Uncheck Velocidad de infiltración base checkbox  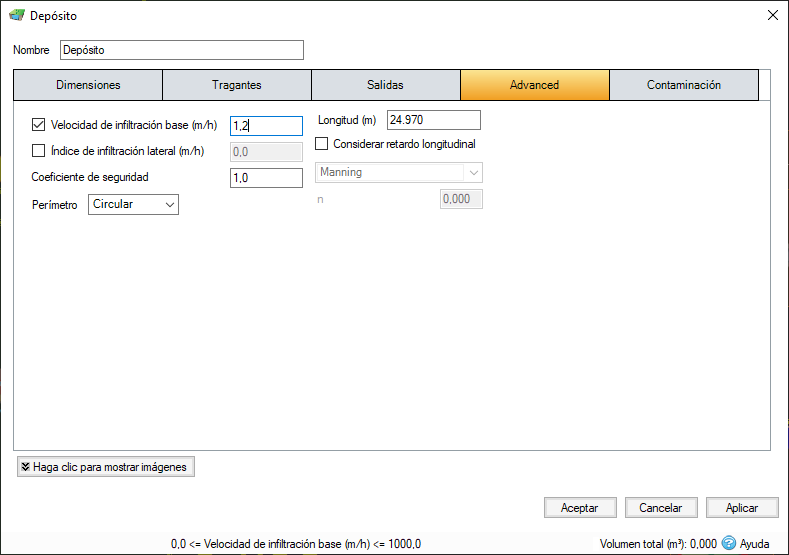(38, 124)
